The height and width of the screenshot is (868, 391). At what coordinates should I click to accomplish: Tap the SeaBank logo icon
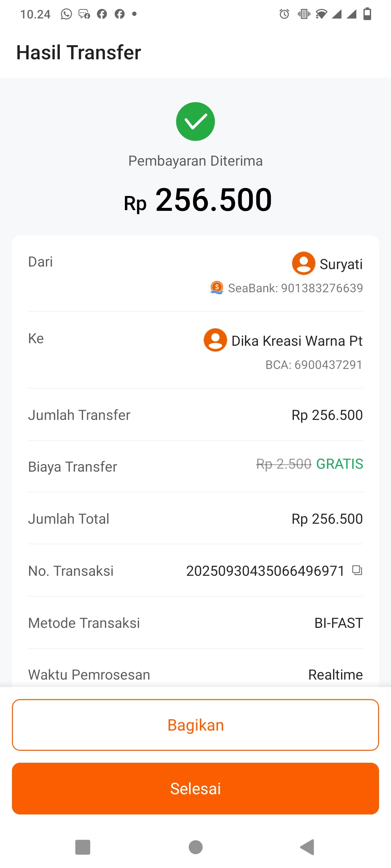(x=217, y=288)
